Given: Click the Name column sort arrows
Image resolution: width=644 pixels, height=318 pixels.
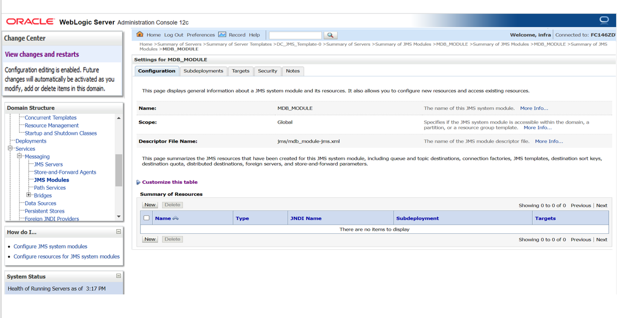Looking at the screenshot, I should 175,218.
